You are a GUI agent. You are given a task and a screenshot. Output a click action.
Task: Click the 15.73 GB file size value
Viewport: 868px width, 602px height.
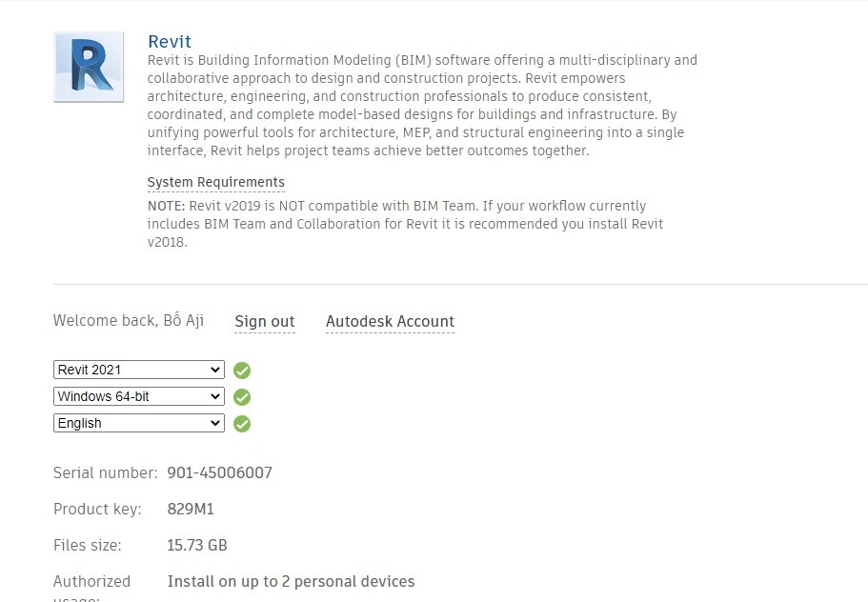pos(197,545)
